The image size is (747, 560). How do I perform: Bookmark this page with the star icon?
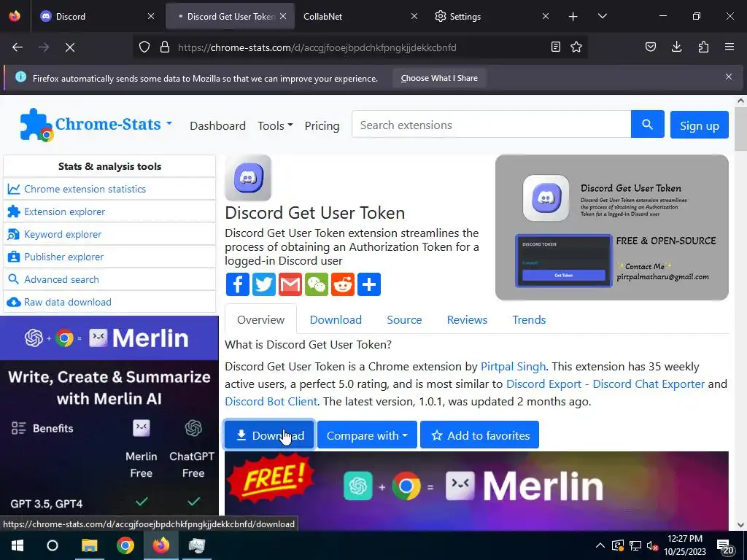tap(576, 47)
